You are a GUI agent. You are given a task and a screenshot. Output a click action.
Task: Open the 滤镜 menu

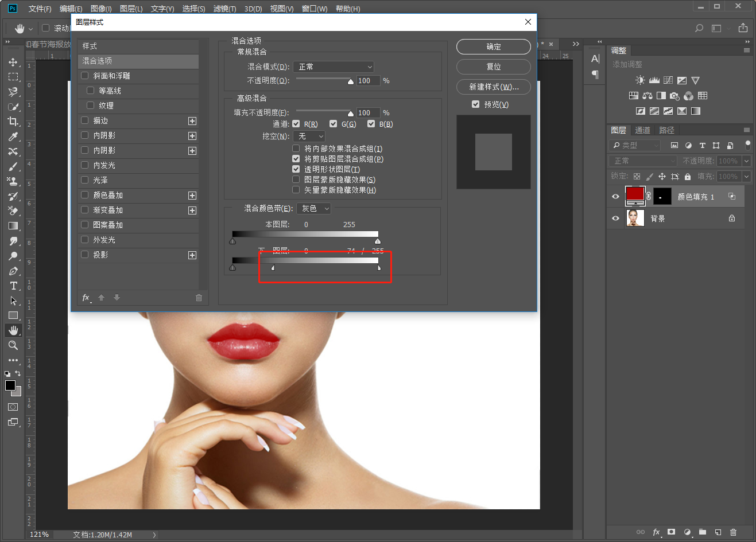pyautogui.click(x=224, y=9)
